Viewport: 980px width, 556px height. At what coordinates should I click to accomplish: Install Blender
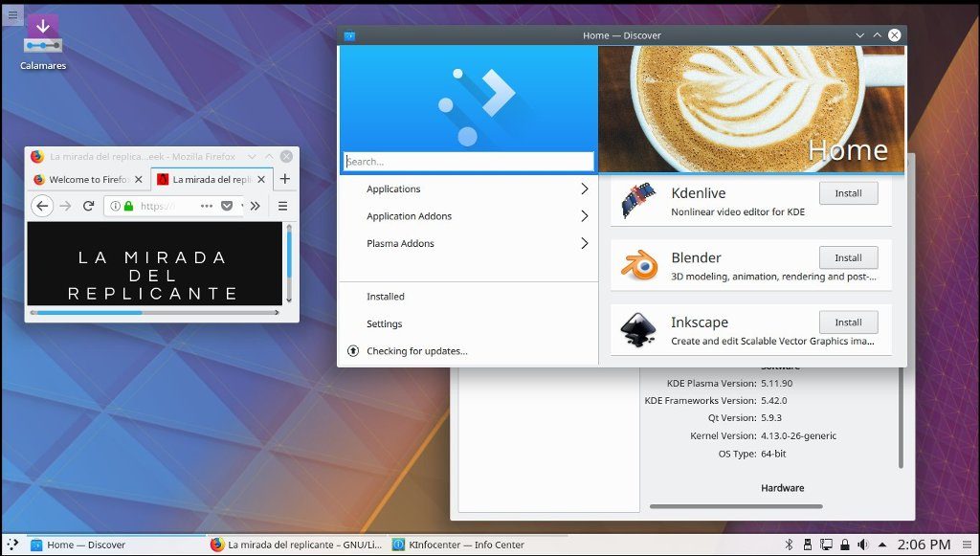tap(848, 257)
